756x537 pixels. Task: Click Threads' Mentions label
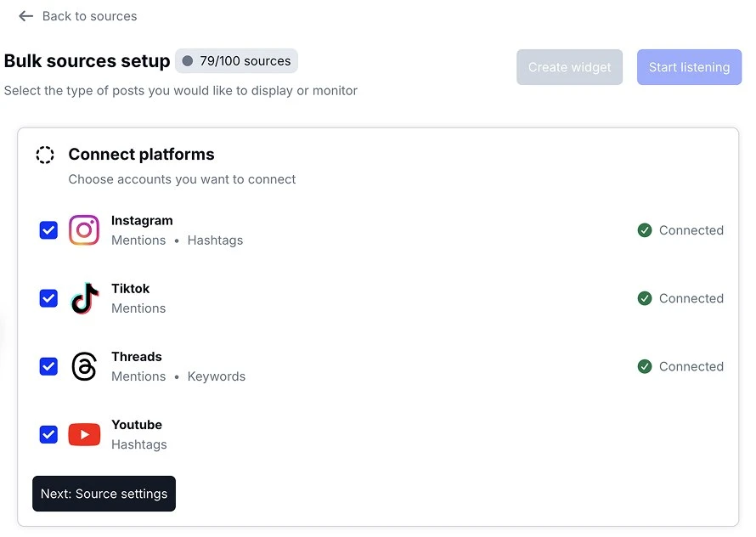138,376
